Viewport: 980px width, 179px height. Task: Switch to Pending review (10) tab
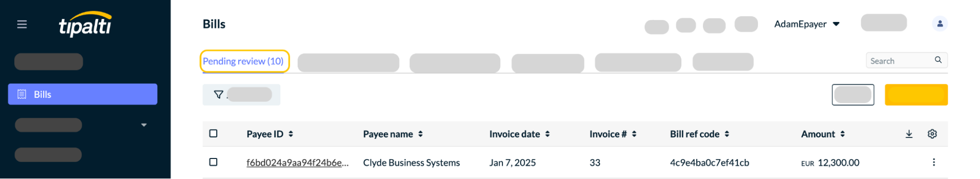(243, 61)
